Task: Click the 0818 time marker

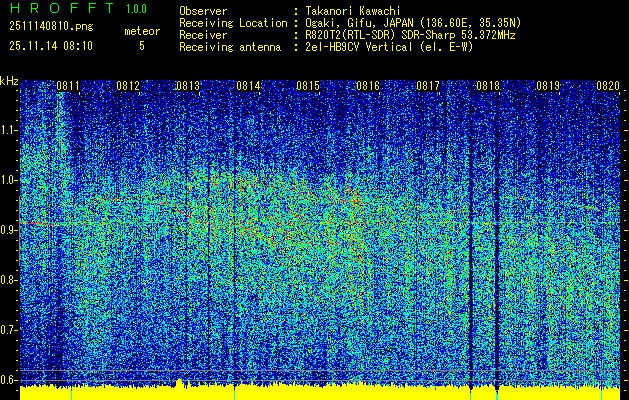Action: pyautogui.click(x=488, y=85)
